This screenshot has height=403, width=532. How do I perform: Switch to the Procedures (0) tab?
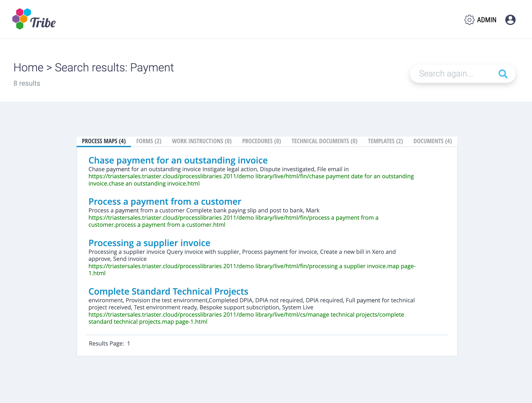click(261, 141)
